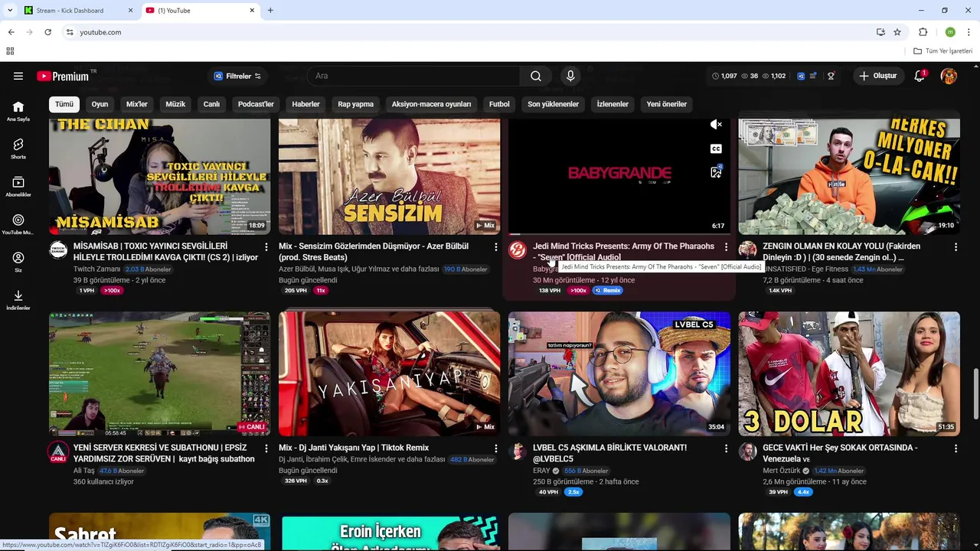Screen dimensions: 980x551
Task: Click the search magnifier button
Action: (536, 76)
